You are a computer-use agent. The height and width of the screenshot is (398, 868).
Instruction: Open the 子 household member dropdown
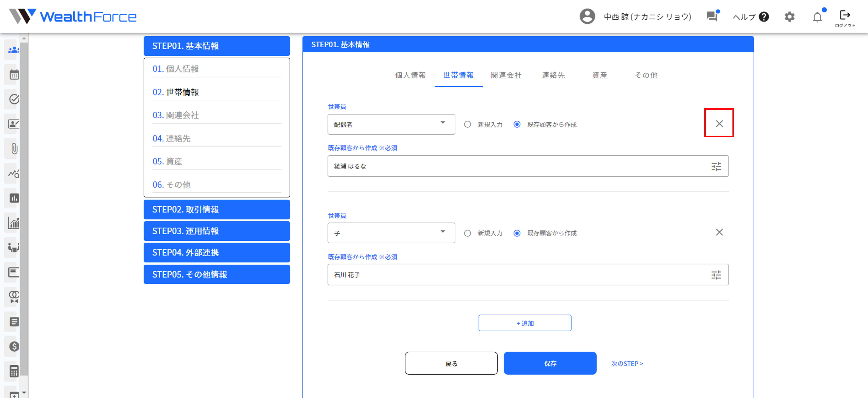(x=391, y=233)
